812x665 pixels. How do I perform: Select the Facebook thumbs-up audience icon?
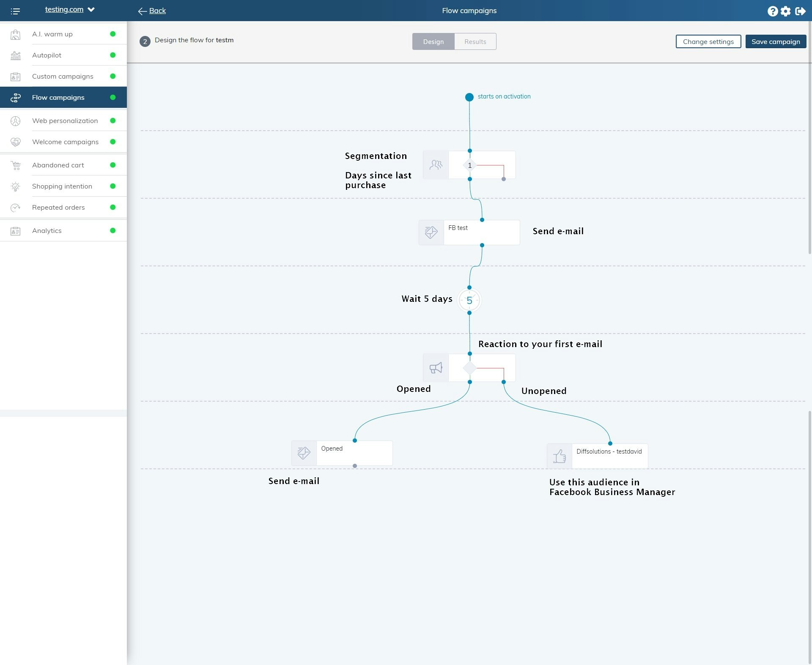(559, 456)
